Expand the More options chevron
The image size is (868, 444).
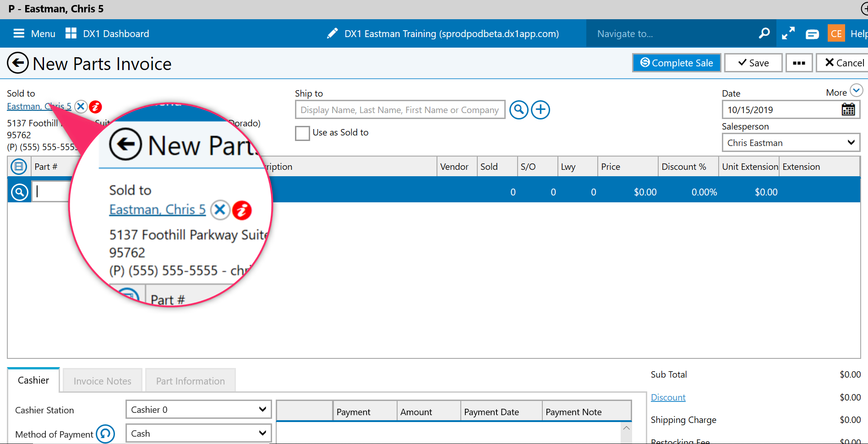(x=857, y=90)
